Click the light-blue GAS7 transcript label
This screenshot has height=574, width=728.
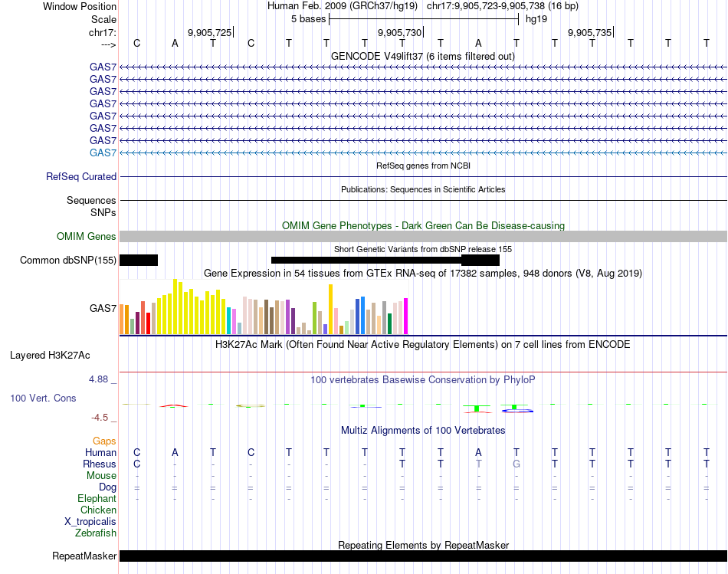coord(103,153)
